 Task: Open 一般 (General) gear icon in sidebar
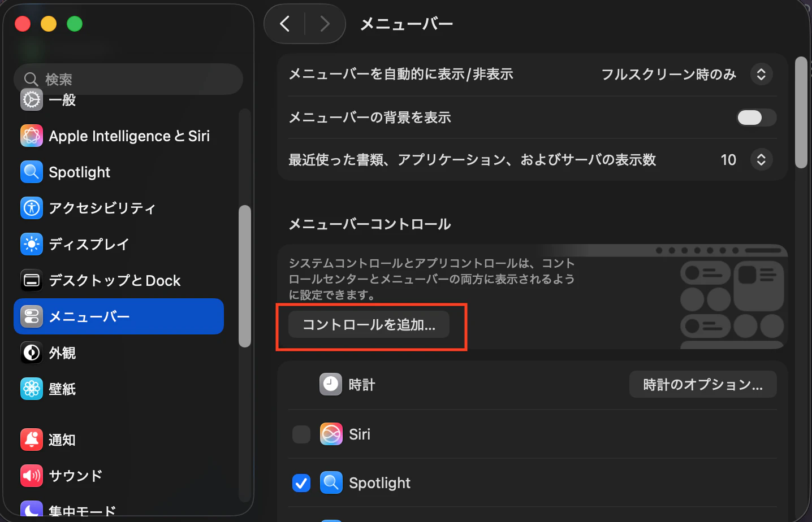pos(32,100)
